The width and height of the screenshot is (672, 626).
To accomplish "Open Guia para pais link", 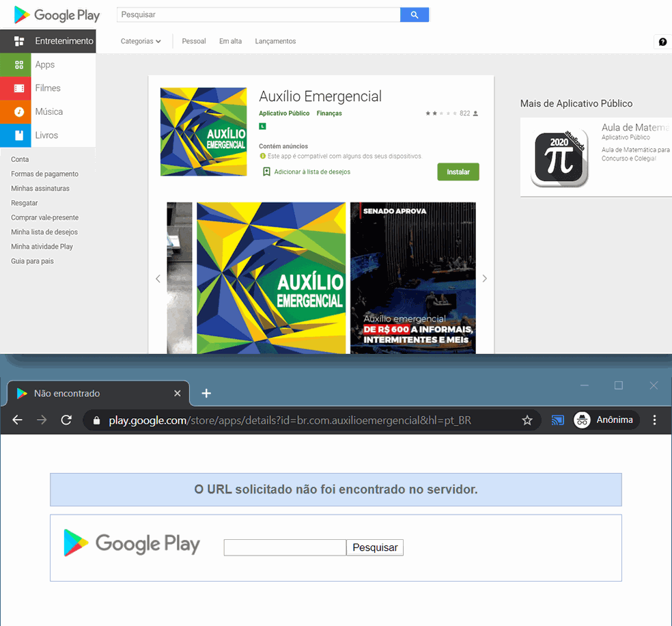I will coord(32,262).
